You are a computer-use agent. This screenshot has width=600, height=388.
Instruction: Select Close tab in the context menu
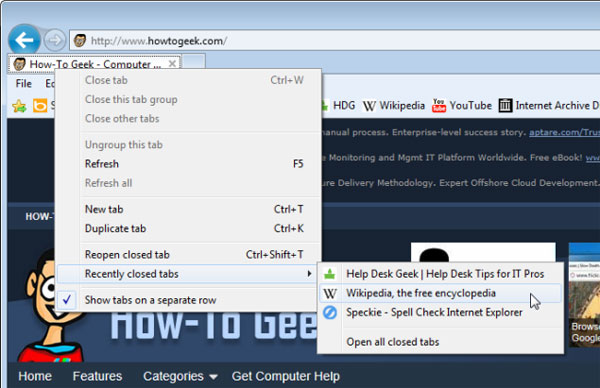click(x=188, y=80)
